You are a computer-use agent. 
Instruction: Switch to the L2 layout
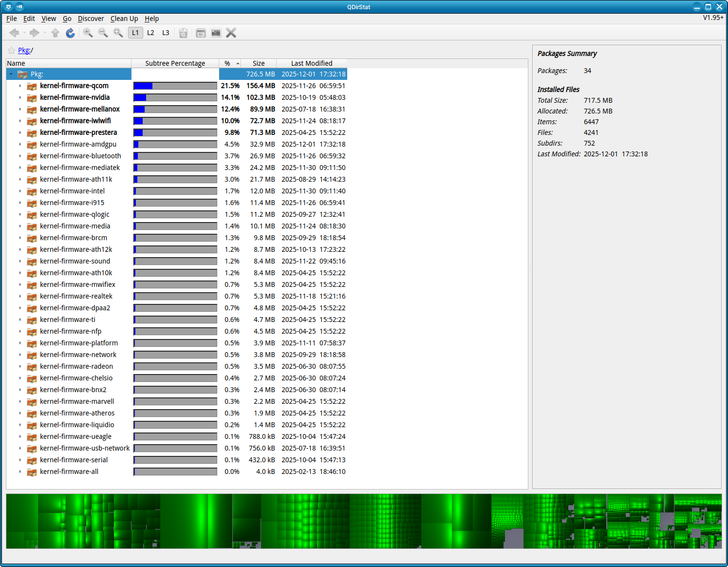point(150,33)
